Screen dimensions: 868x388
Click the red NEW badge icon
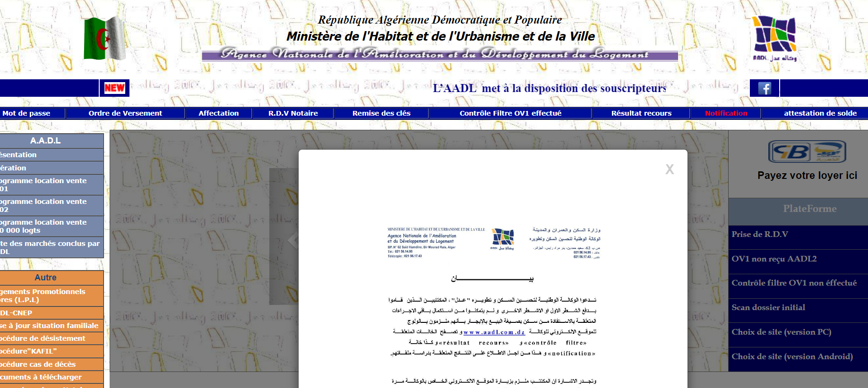pos(114,88)
